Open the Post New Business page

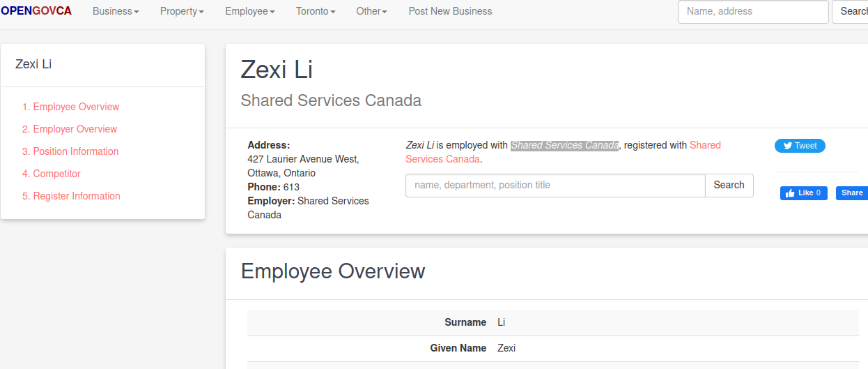450,11
